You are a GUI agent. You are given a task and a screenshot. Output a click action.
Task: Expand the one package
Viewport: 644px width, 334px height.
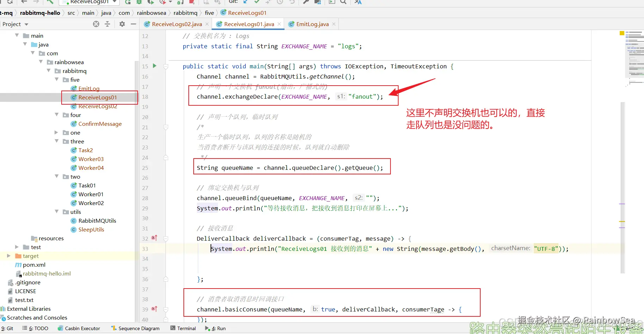(56, 132)
